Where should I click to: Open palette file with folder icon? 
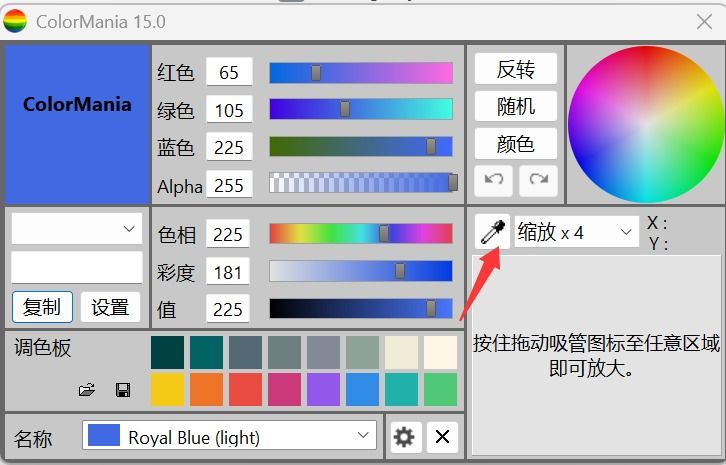coord(87,390)
